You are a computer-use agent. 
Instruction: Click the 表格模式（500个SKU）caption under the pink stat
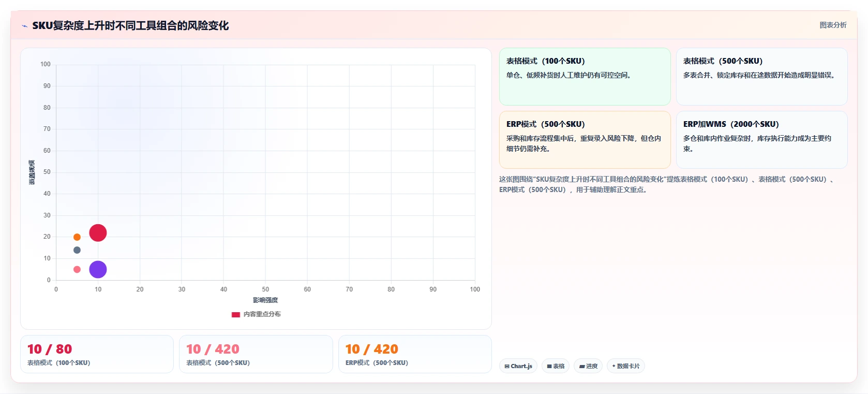[x=218, y=363]
